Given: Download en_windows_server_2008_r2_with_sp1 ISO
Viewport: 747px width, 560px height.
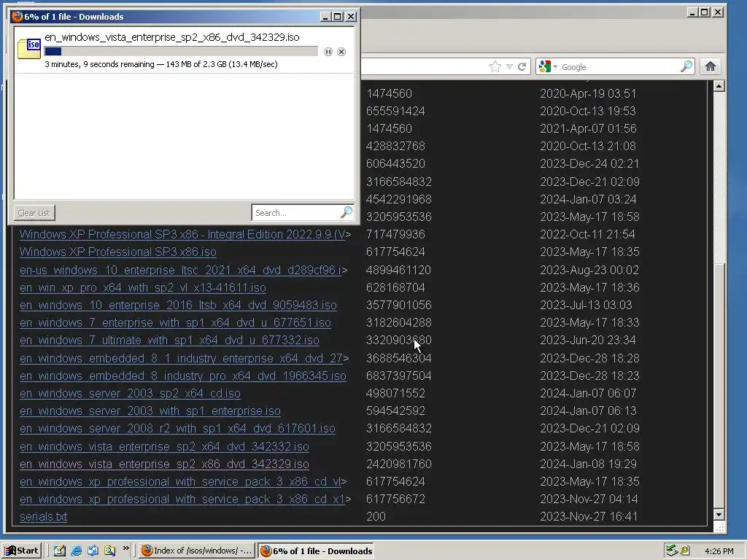Looking at the screenshot, I should click(x=177, y=428).
